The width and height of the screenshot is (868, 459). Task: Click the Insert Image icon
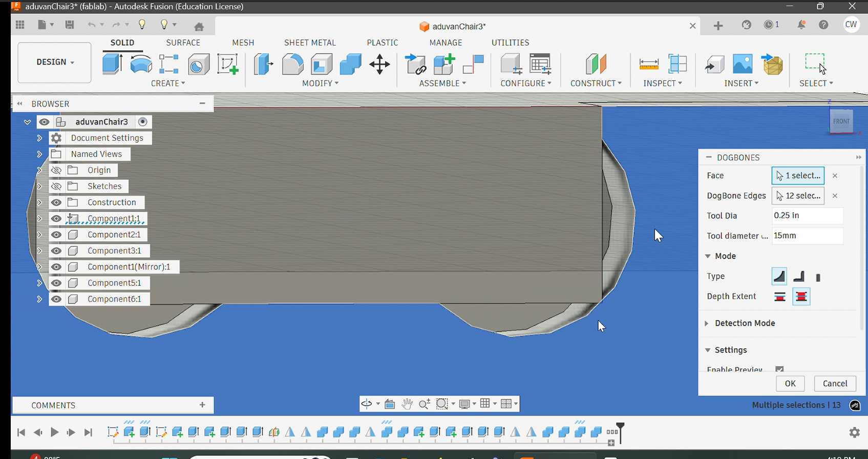pos(743,65)
